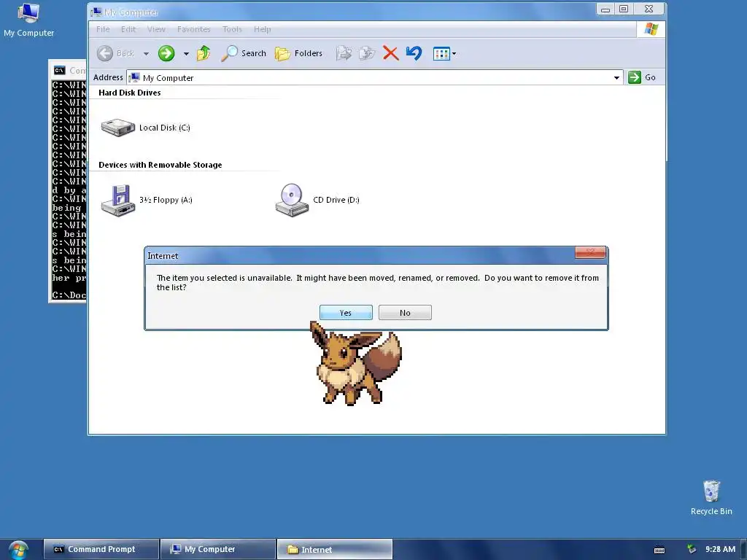Toggle the Folders pane button

[298, 53]
